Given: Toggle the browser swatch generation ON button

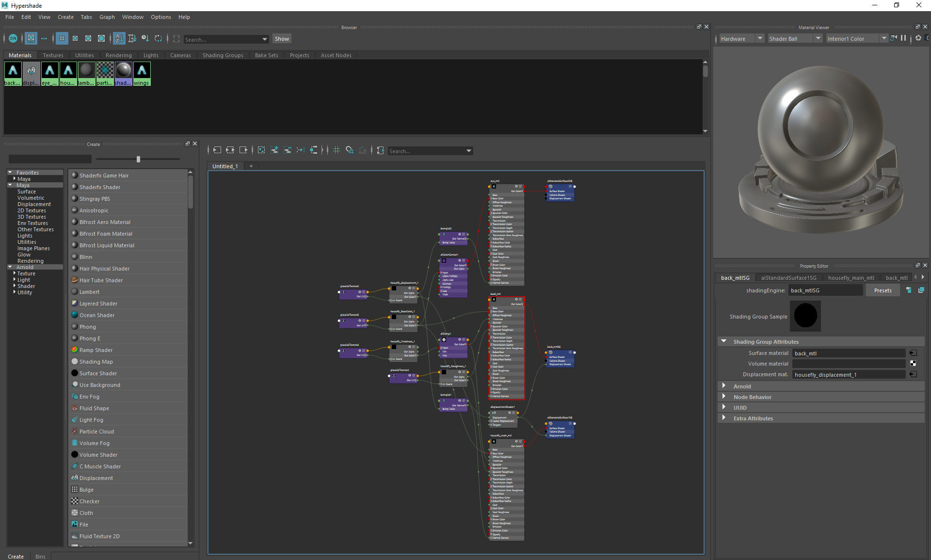Looking at the screenshot, I should point(13,38).
